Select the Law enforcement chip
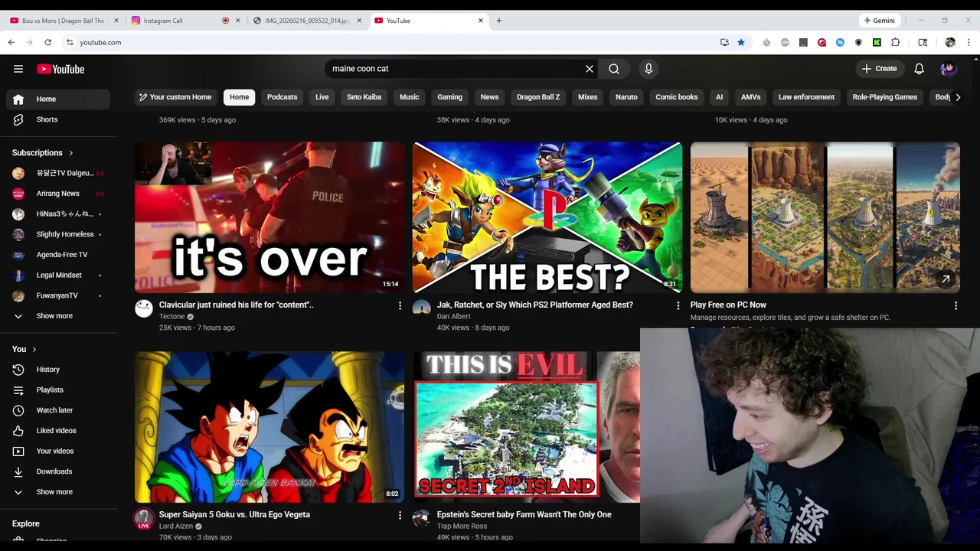Viewport: 980px width, 551px height. point(806,97)
